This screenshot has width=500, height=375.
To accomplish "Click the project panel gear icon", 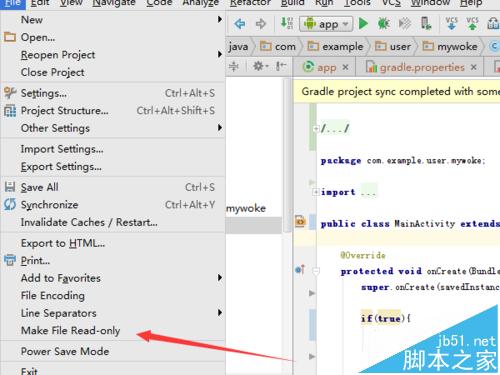I will (x=261, y=66).
